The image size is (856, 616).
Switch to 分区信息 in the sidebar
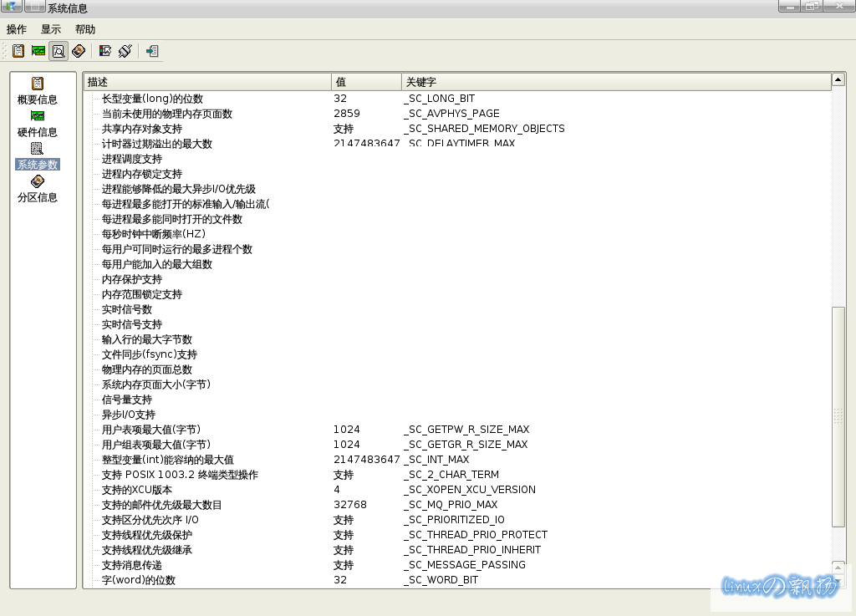pyautogui.click(x=38, y=189)
